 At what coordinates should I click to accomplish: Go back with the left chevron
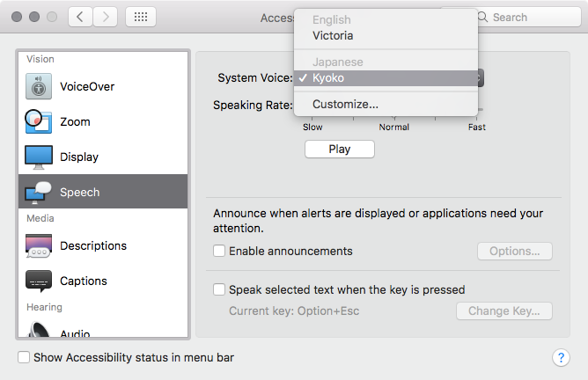point(80,17)
